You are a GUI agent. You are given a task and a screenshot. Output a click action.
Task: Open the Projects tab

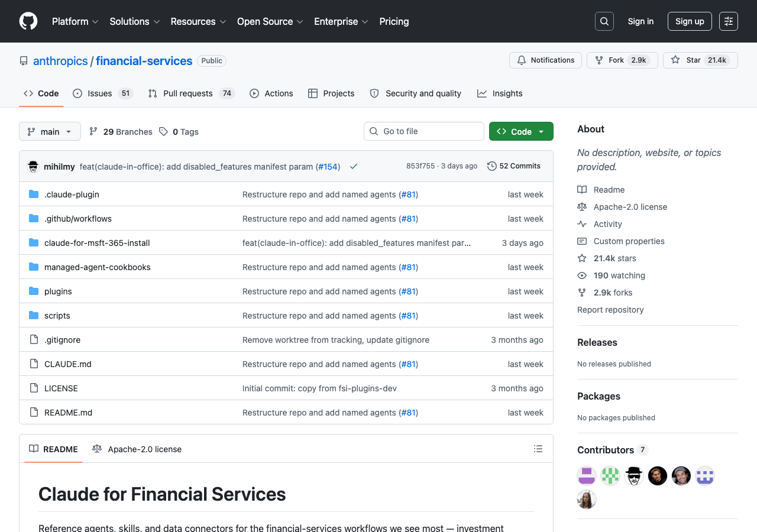[331, 93]
